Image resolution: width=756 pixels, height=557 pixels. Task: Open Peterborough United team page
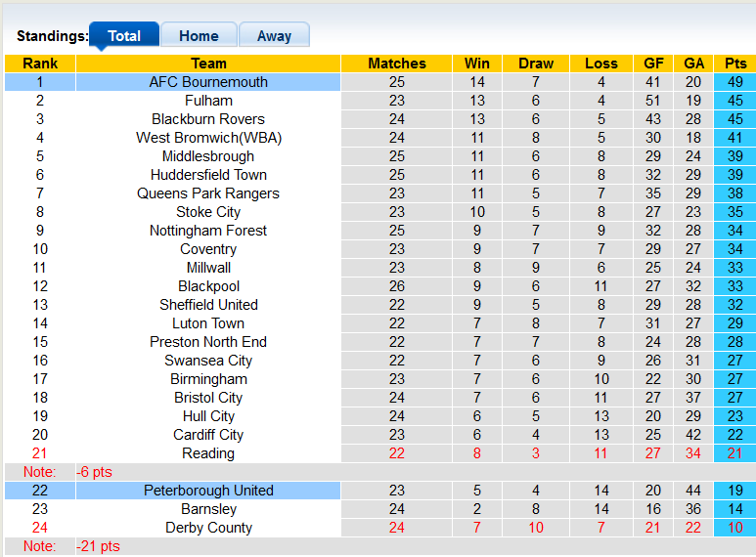[x=208, y=491]
